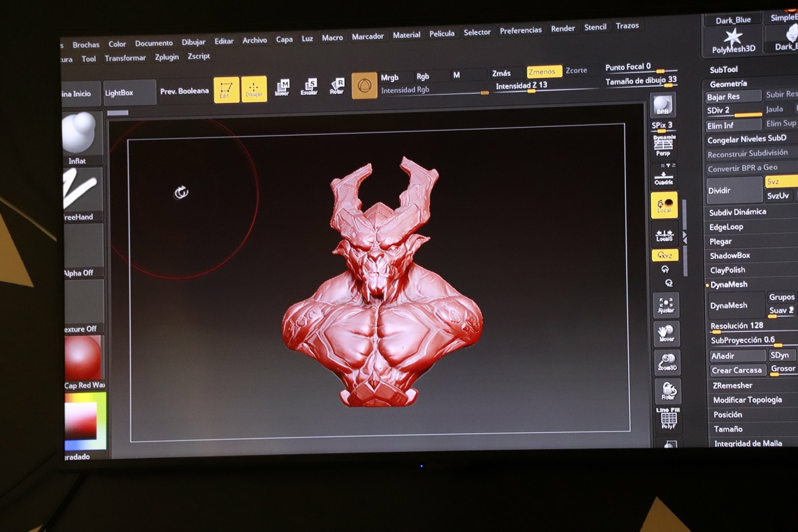Viewport: 798px width, 532px height.
Task: Toggle the Local symmetry button
Action: point(664,205)
